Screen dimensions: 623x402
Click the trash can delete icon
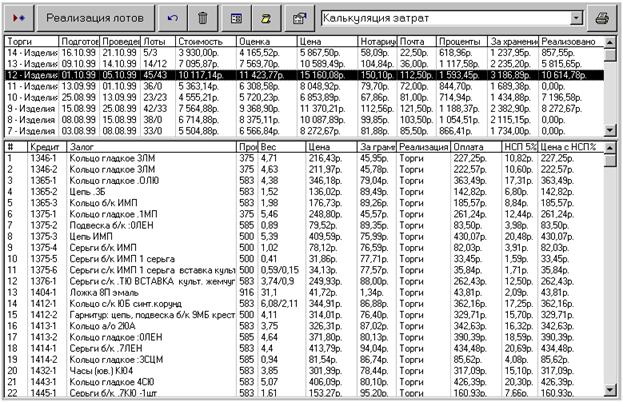pyautogui.click(x=203, y=18)
